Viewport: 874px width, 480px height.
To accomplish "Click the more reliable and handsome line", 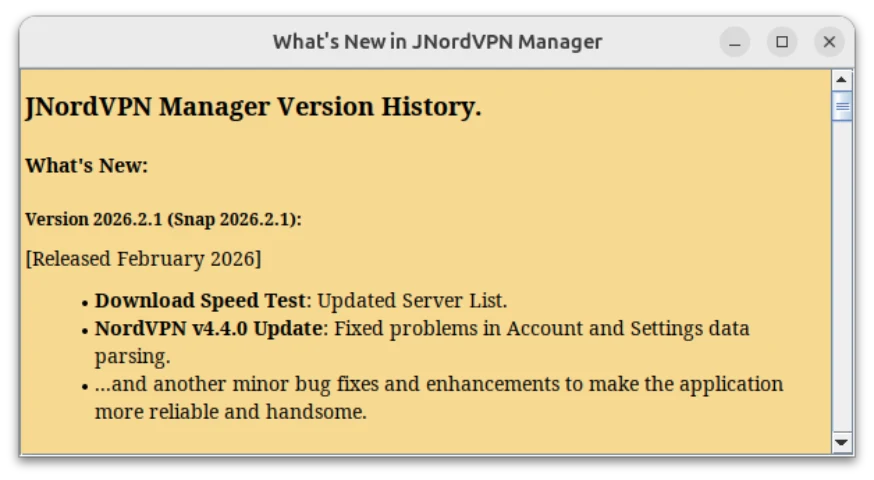I will click(231, 412).
